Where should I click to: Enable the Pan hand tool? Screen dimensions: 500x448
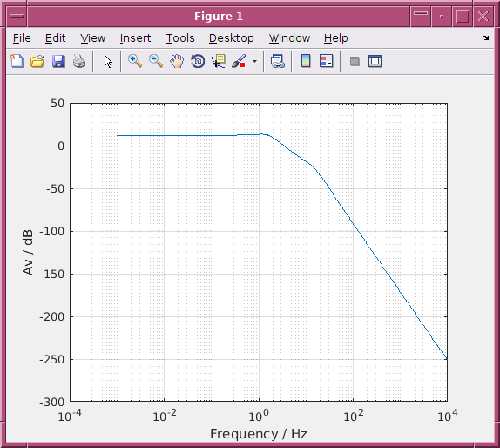tap(177, 61)
